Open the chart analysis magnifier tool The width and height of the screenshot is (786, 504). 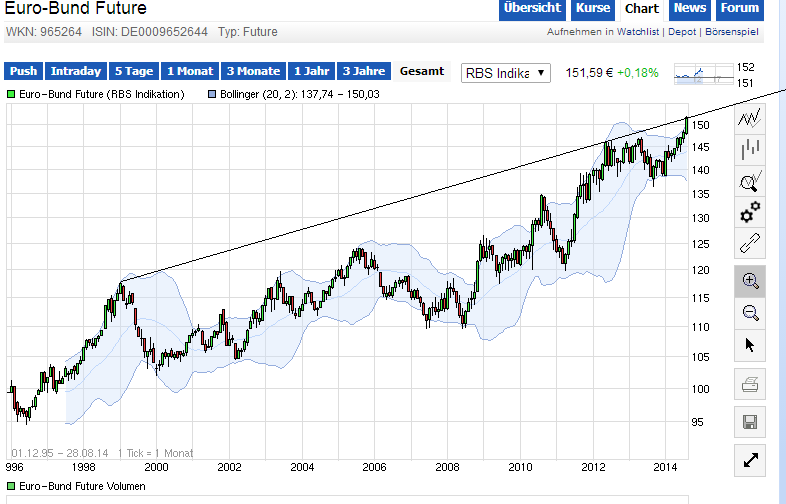point(750,181)
